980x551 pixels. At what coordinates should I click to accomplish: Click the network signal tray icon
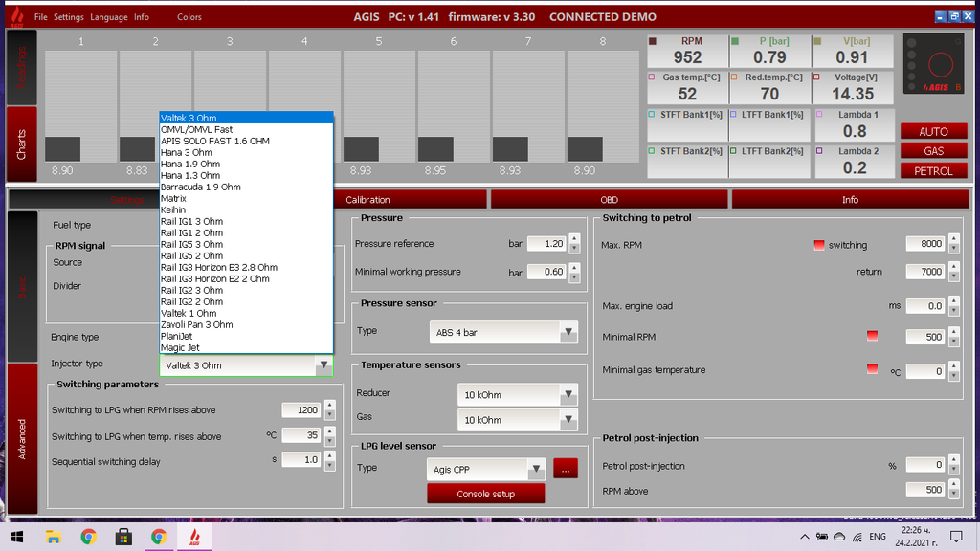[857, 537]
